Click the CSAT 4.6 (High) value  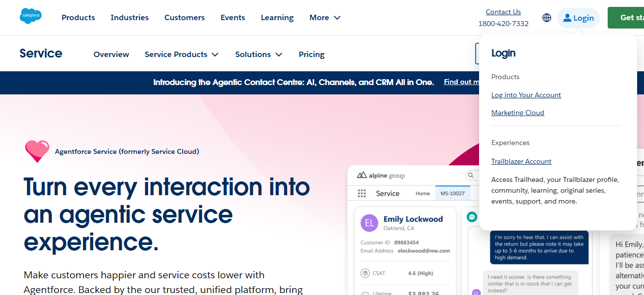(421, 273)
